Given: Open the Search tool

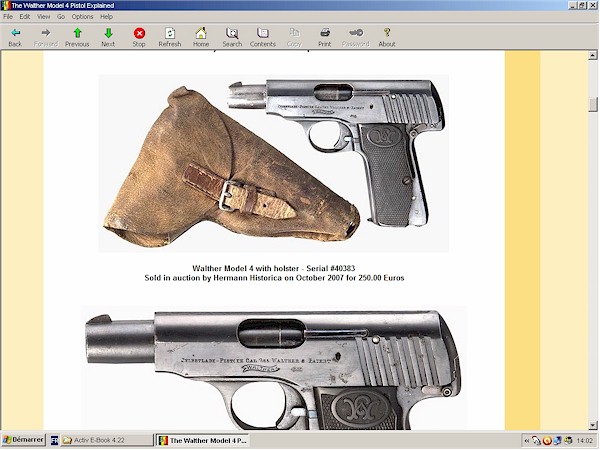Looking at the screenshot, I should point(232,38).
